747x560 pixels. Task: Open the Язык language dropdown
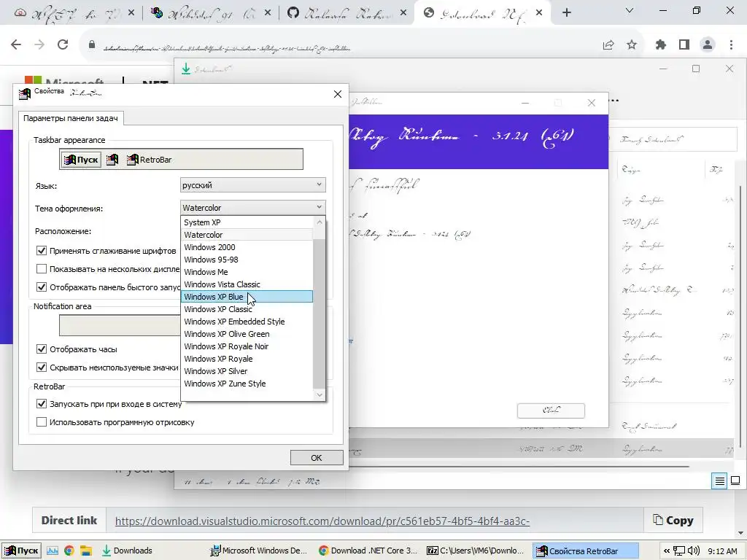pos(253,184)
